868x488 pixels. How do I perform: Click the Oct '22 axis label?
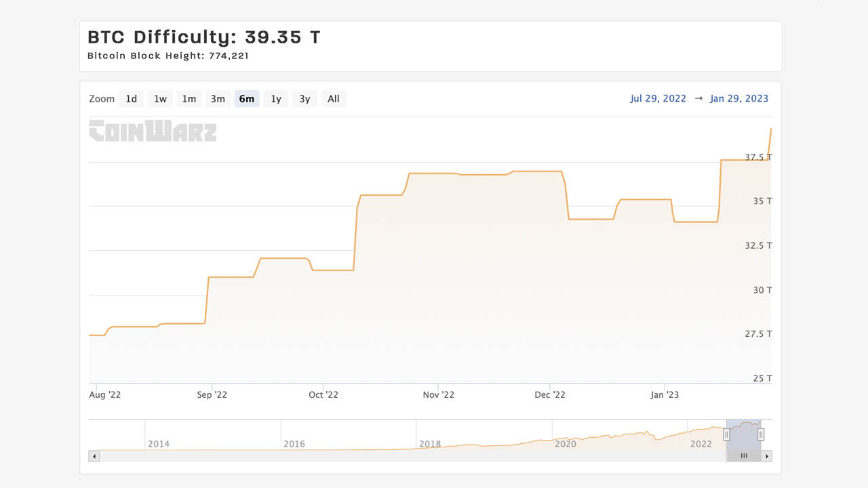[323, 394]
